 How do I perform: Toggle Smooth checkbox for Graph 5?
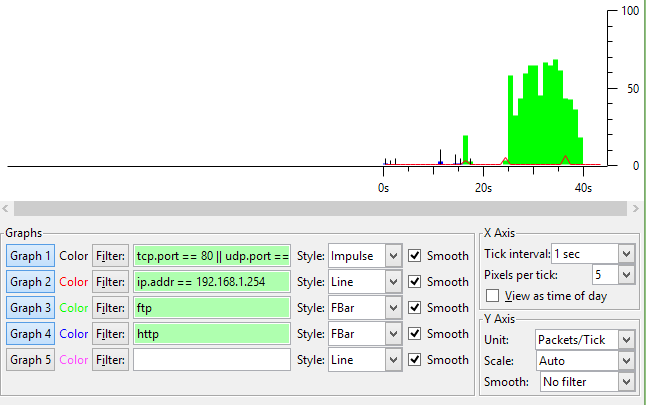[x=415, y=359]
